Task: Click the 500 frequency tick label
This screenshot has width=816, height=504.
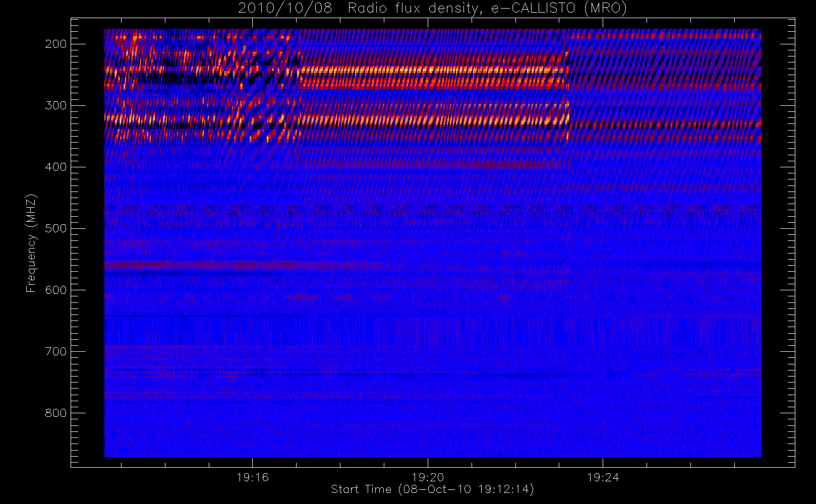Action: tap(55, 228)
